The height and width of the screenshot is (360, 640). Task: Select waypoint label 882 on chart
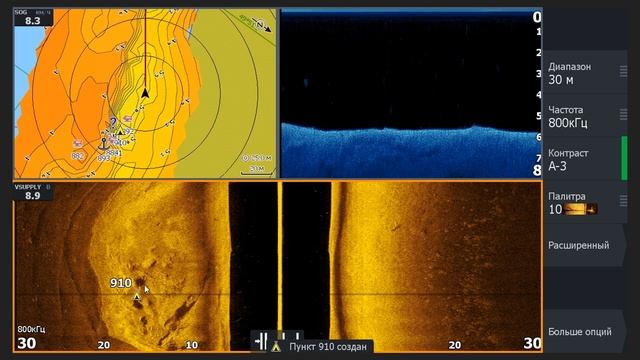coord(78,156)
